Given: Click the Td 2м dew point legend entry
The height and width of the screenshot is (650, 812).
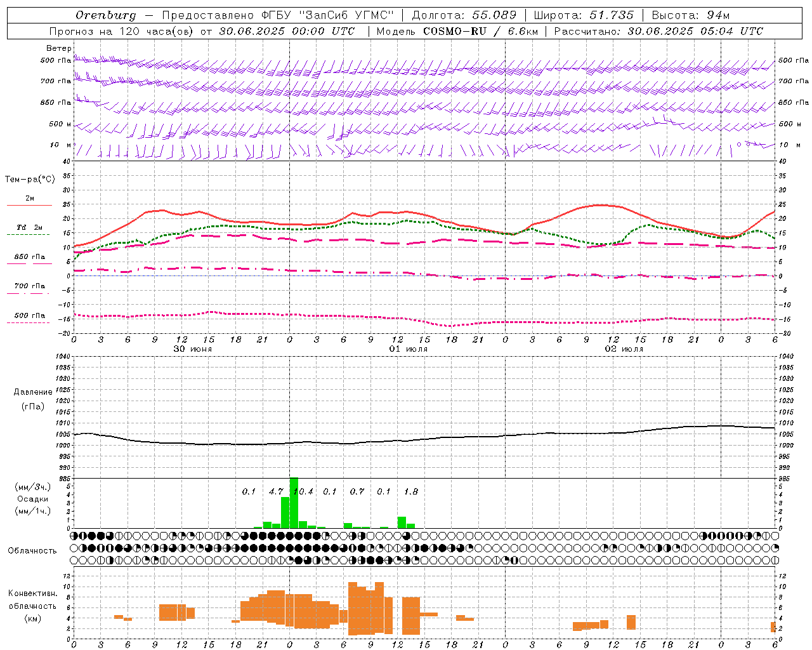Looking at the screenshot, I should (x=29, y=227).
